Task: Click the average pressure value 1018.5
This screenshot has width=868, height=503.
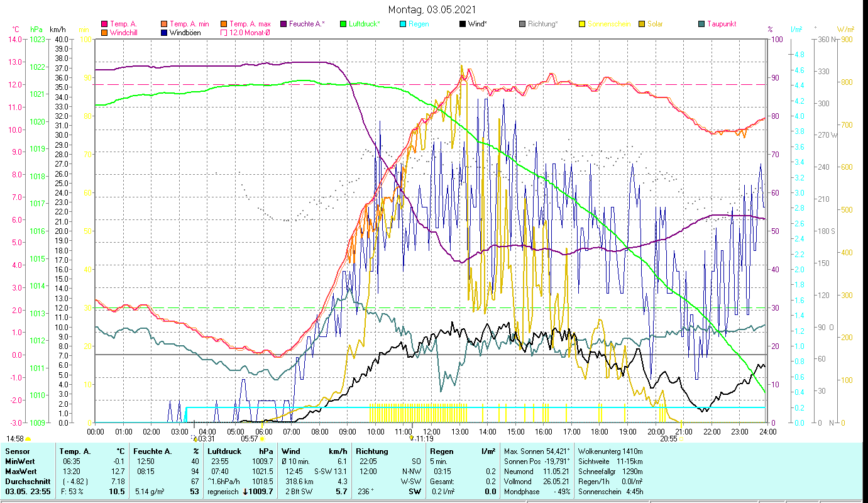Action: 263,482
